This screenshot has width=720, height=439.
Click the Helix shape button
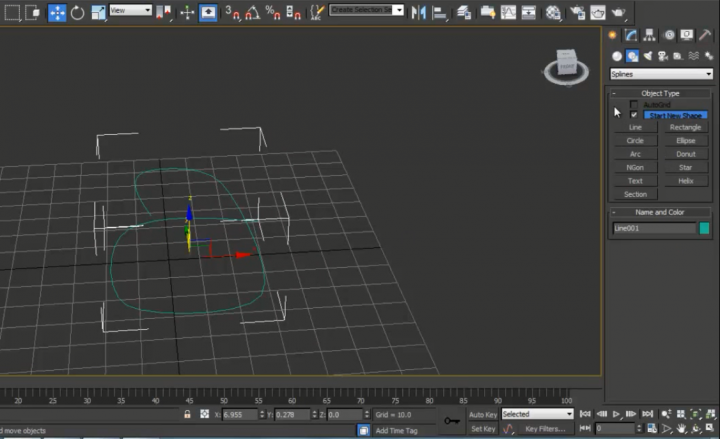click(685, 181)
